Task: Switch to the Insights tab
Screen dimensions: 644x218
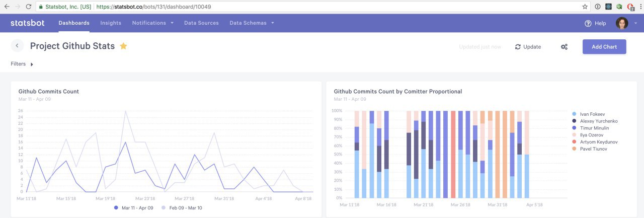Action: [x=111, y=23]
